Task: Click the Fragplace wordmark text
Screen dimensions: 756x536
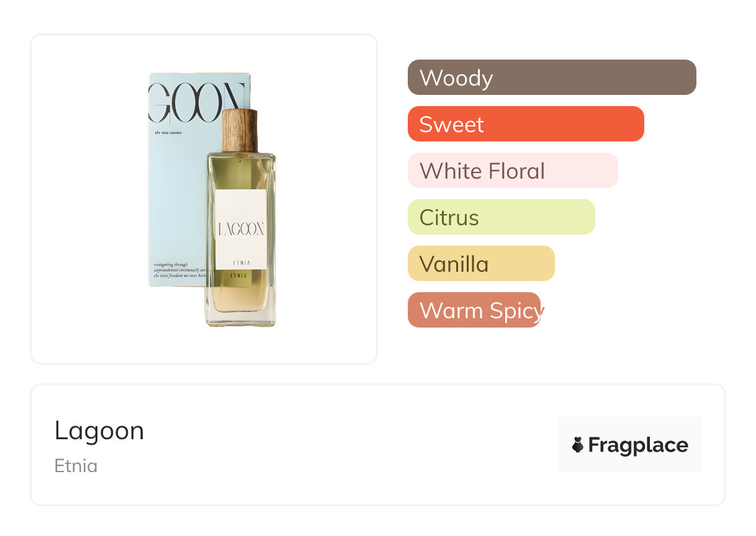Action: click(x=638, y=445)
